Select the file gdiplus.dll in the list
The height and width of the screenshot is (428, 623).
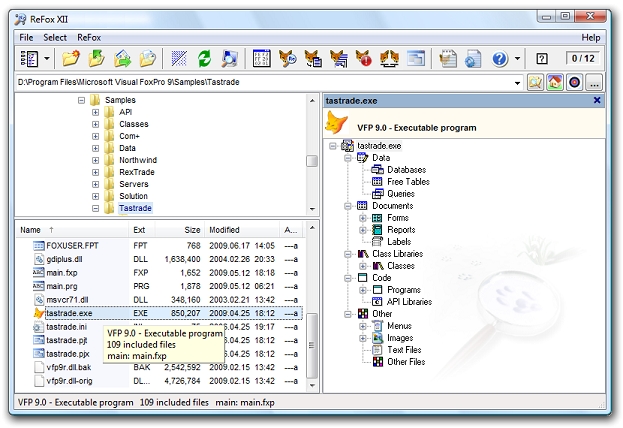click(x=64, y=259)
